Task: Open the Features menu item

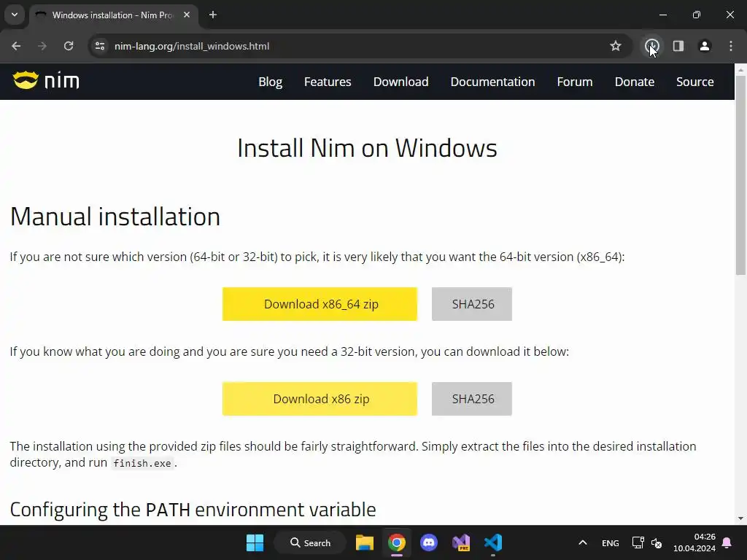Action: tap(328, 82)
